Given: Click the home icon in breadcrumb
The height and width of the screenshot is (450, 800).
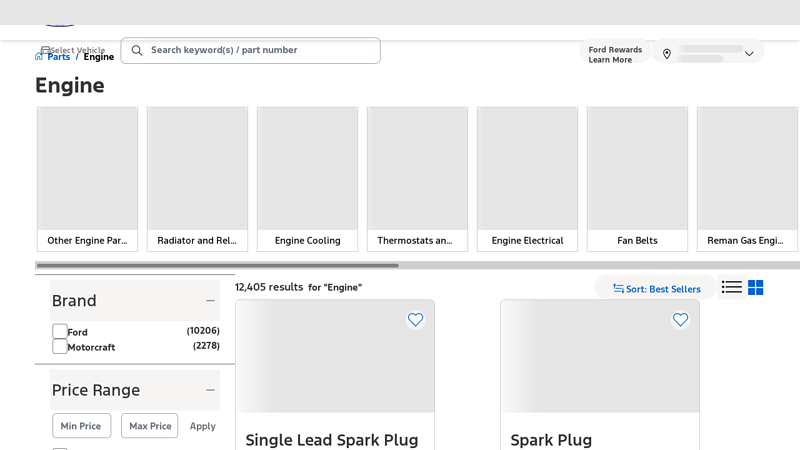Looking at the screenshot, I should pyautogui.click(x=39, y=56).
